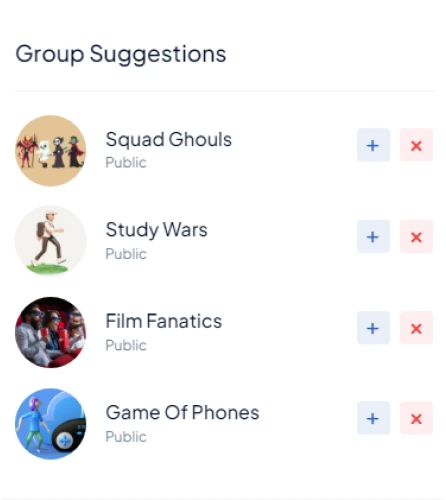Click Public label under Film Fanatics
The height and width of the screenshot is (500, 446).
point(126,345)
